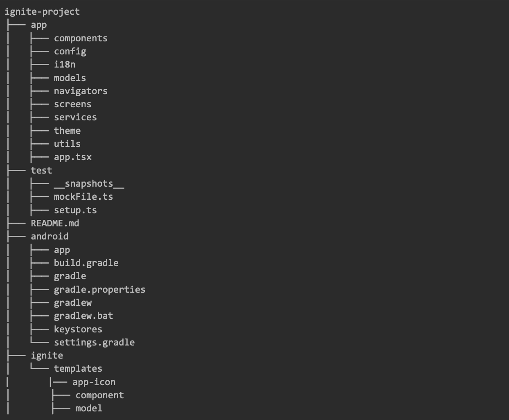This screenshot has height=420, width=509.
Task: Click the services folder entry
Action: pyautogui.click(x=75, y=117)
